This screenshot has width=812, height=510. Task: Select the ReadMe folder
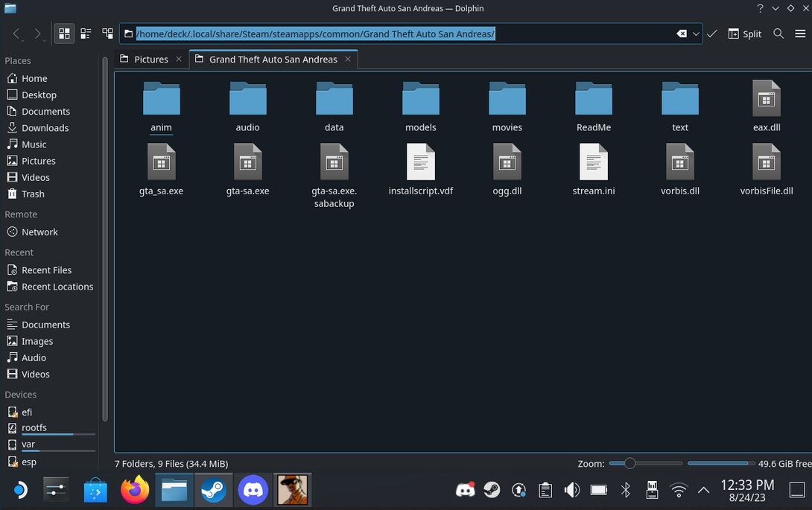(x=594, y=106)
